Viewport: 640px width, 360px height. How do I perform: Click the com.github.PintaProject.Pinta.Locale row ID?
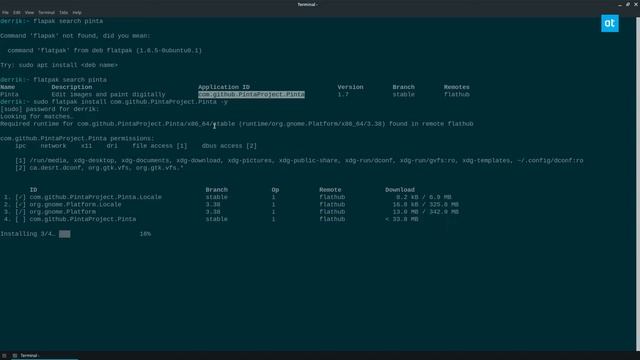coord(96,197)
